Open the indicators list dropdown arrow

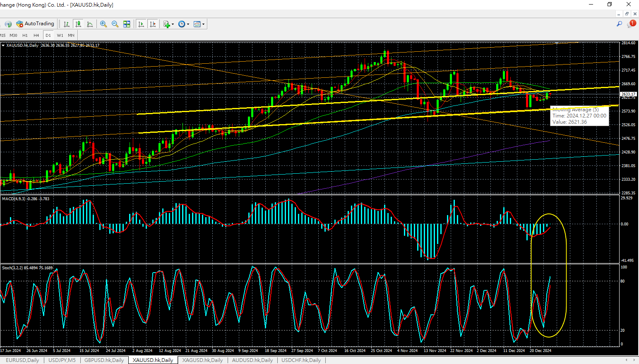pos(173,24)
